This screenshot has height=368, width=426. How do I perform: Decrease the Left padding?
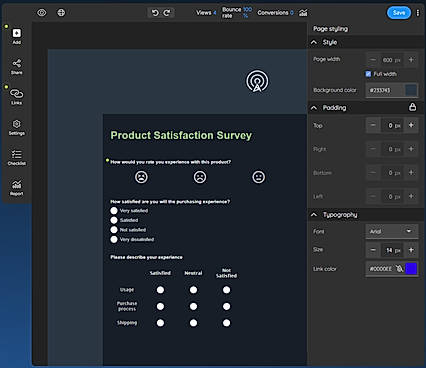point(373,196)
